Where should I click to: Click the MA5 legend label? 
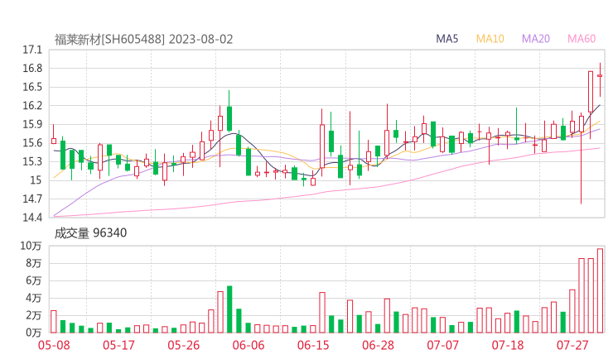pyautogui.click(x=446, y=39)
